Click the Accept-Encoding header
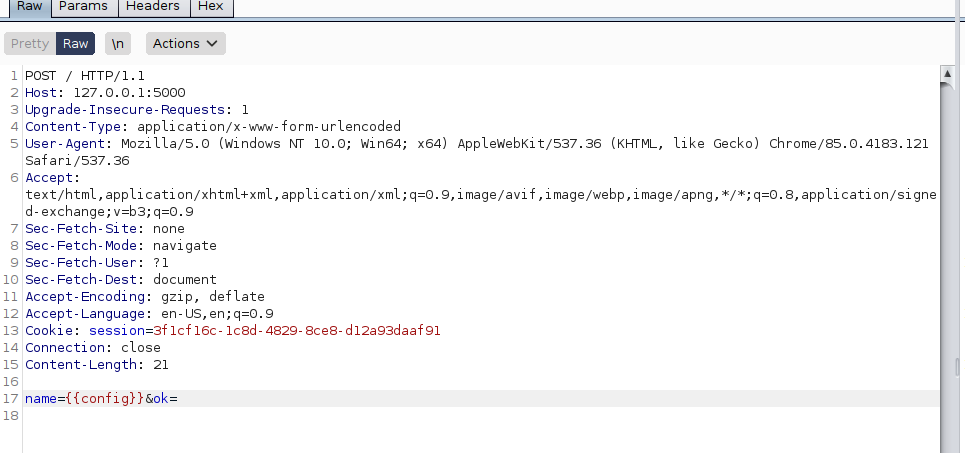 point(85,297)
